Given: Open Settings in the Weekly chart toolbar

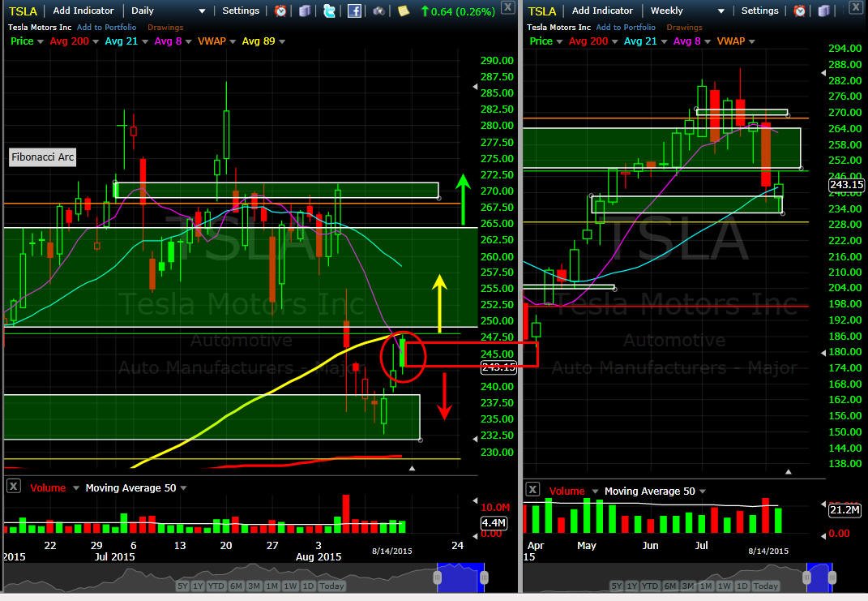Looking at the screenshot, I should pos(759,11).
